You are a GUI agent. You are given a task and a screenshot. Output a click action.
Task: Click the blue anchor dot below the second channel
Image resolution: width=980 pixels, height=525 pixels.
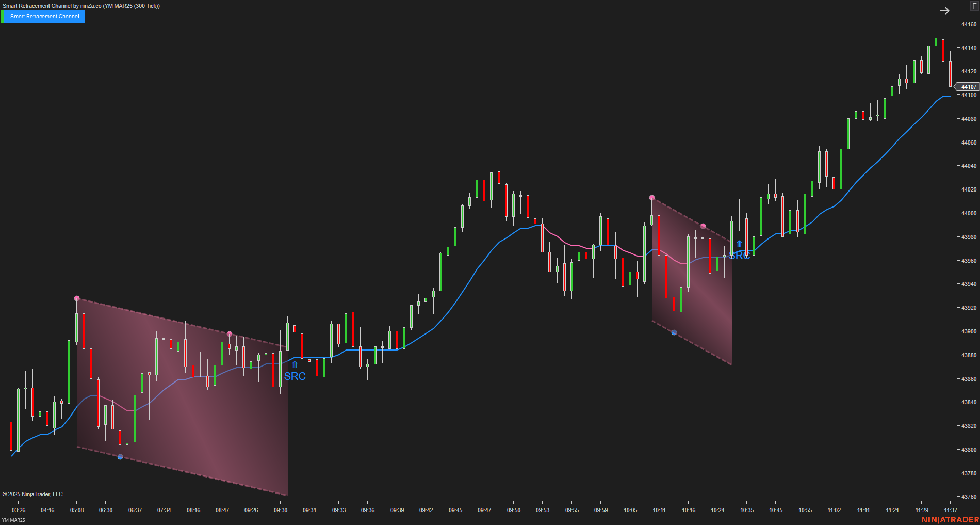click(674, 332)
